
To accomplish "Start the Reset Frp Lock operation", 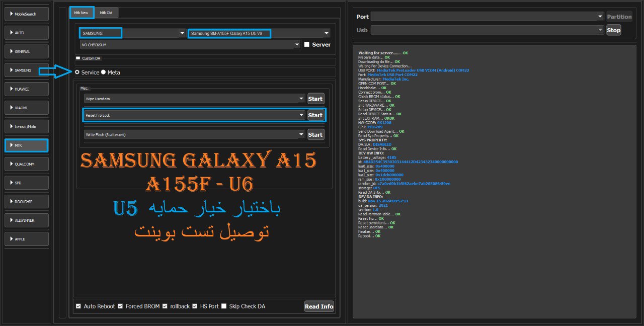I will [315, 115].
